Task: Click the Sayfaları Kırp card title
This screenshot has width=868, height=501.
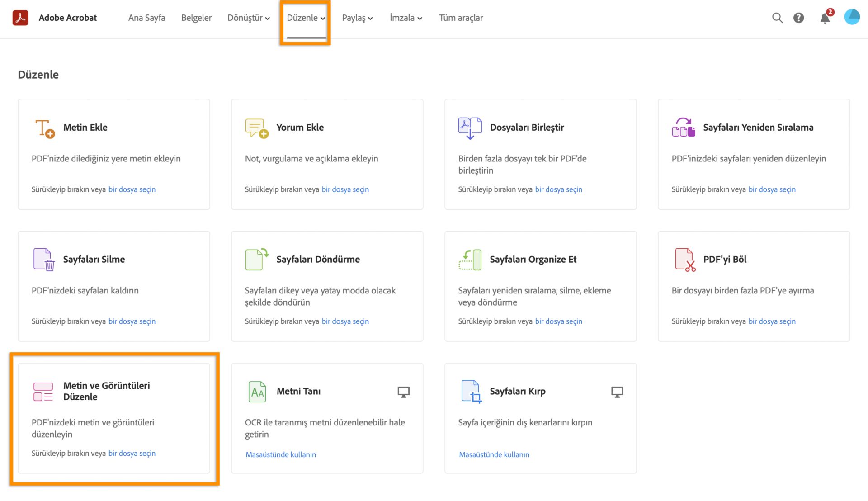Action: tap(518, 392)
